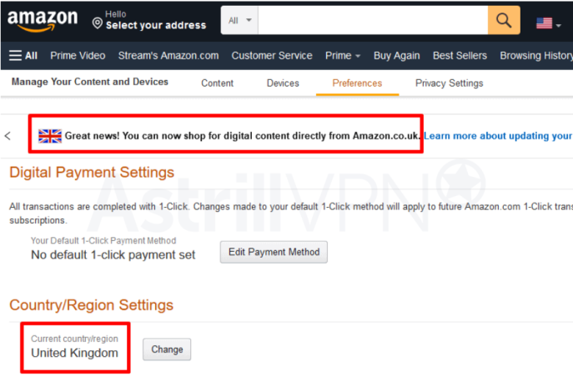The width and height of the screenshot is (573, 392).
Task: Click the UK flag icon in banner
Action: tap(50, 136)
